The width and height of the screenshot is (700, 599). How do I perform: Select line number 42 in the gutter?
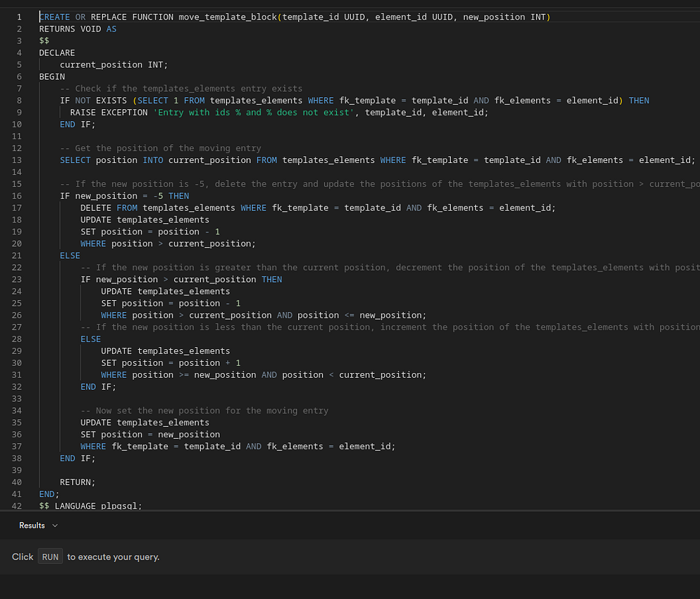(x=17, y=506)
